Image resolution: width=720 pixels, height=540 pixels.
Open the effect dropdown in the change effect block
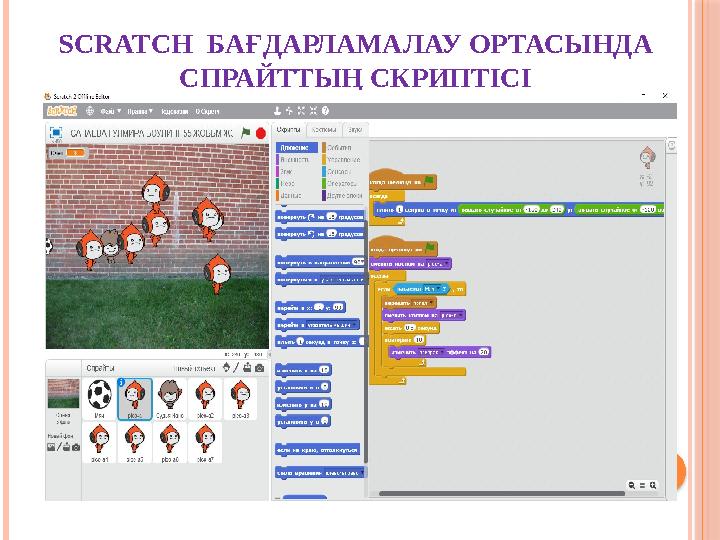point(430,352)
